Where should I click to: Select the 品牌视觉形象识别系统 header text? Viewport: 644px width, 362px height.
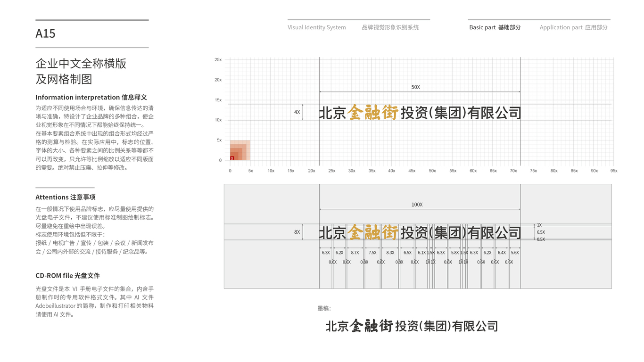(x=390, y=27)
